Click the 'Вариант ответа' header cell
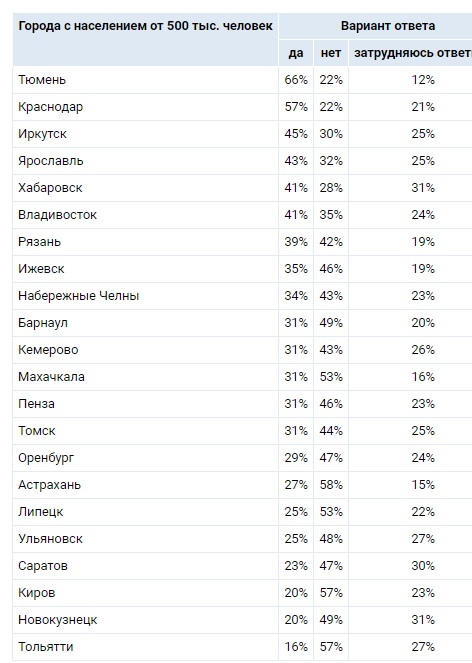Viewport: 472px width, 663px height. [376, 26]
